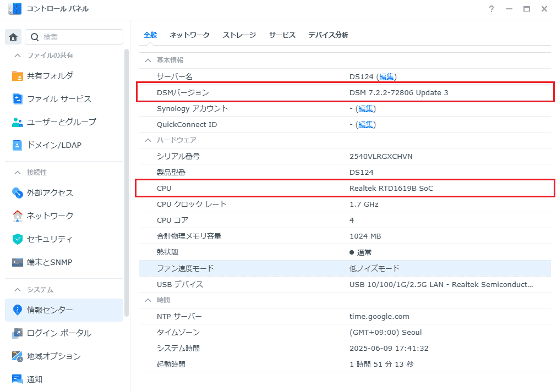This screenshot has width=557, height=392.
Task: Switch to サービス tab
Action: [282, 35]
